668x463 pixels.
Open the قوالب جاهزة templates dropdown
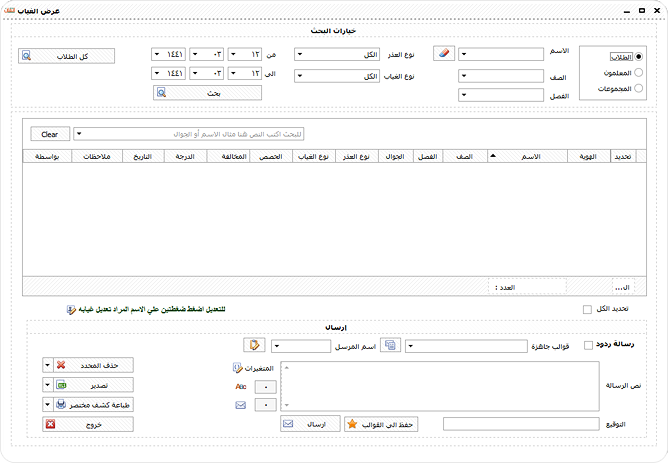click(x=466, y=346)
